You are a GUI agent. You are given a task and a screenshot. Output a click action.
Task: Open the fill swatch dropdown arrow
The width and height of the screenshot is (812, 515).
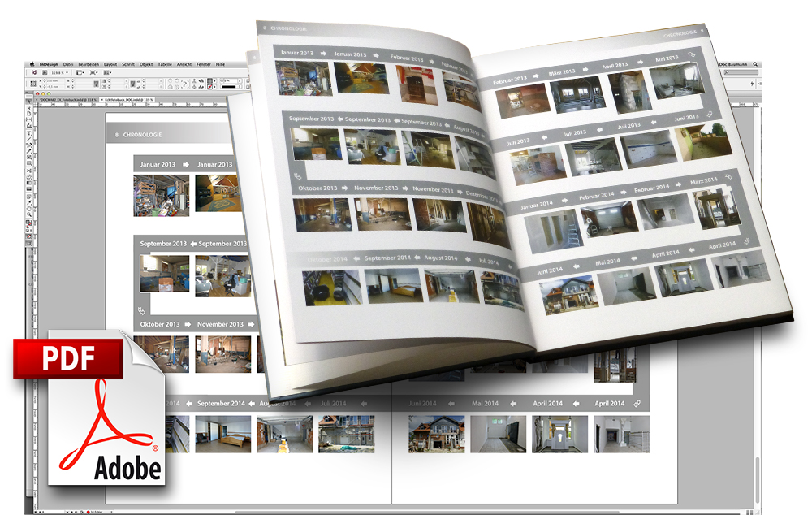pos(214,81)
